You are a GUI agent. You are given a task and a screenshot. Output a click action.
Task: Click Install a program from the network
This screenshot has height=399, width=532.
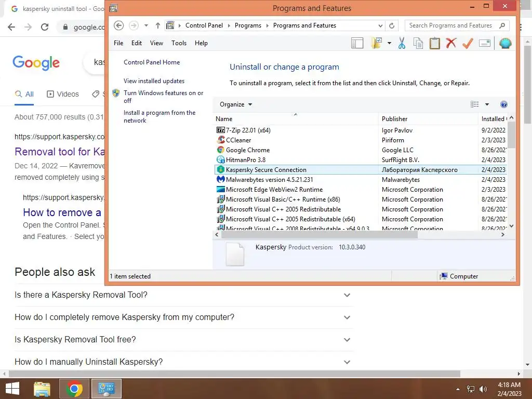[159, 116]
